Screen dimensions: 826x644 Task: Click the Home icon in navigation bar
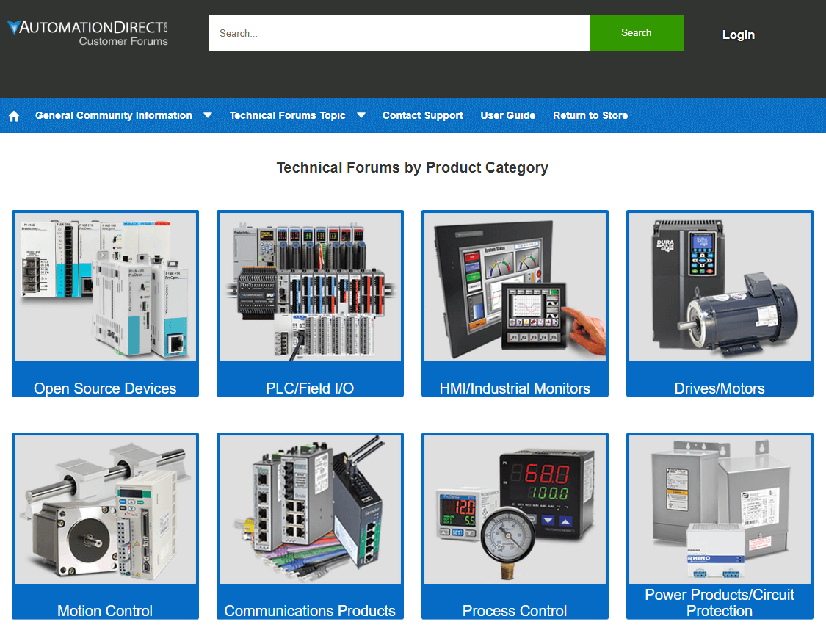[14, 115]
